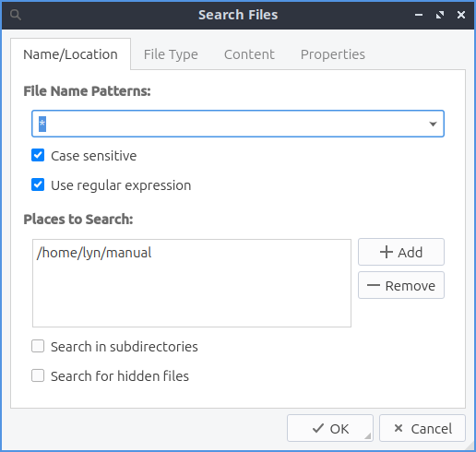Click the checkmark icon on OK button
Viewport: 476px width, 452px height.
point(318,428)
